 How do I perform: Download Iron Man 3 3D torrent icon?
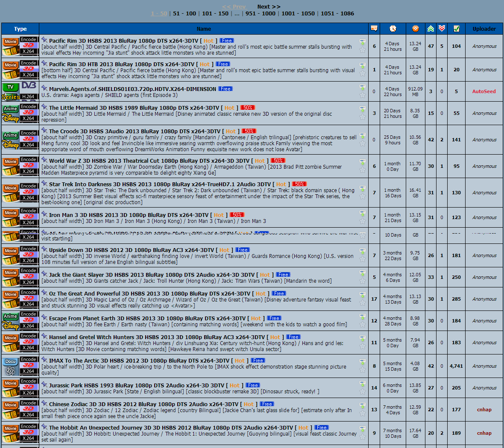pos(363,214)
